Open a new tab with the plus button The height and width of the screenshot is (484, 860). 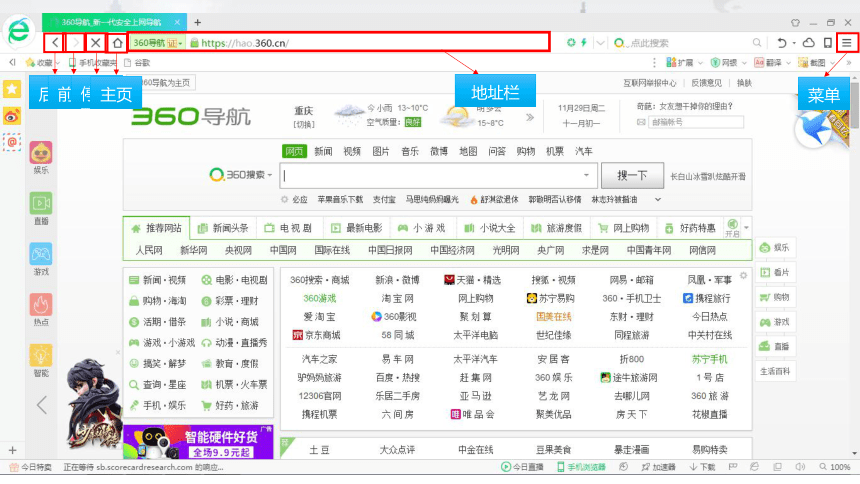point(197,22)
